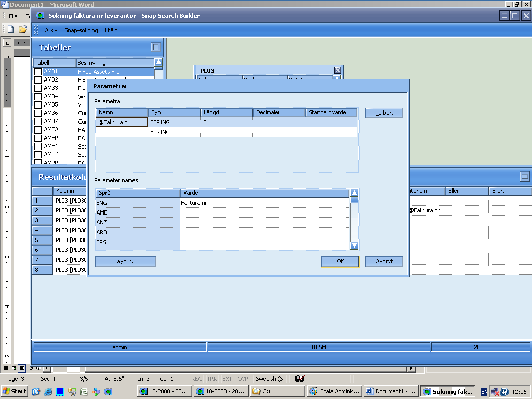Click the Snap Search Builder title bar icon
The height and width of the screenshot is (399, 532).
coord(41,15)
